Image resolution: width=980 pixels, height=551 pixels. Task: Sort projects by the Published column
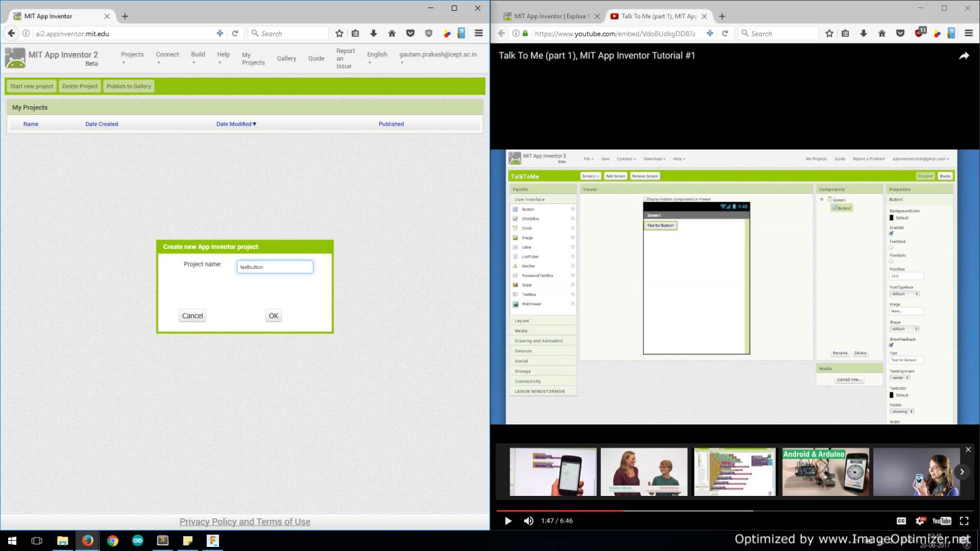click(x=391, y=124)
